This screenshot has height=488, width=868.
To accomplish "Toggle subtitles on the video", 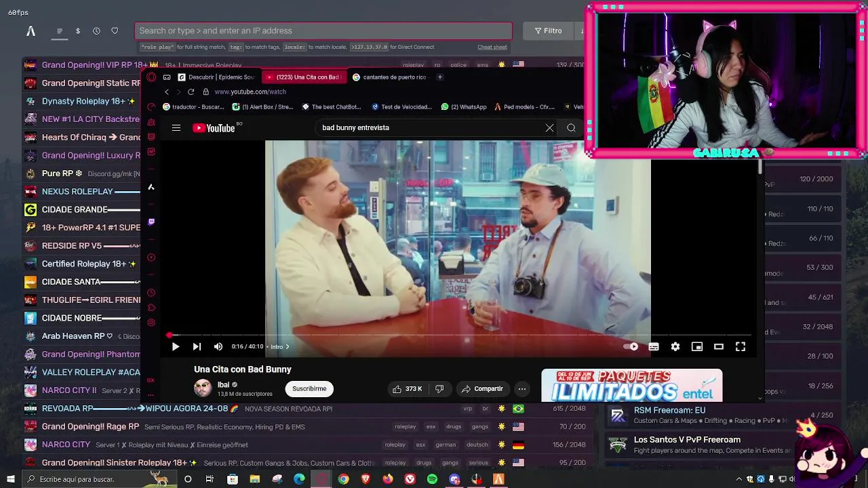I will coord(654,346).
